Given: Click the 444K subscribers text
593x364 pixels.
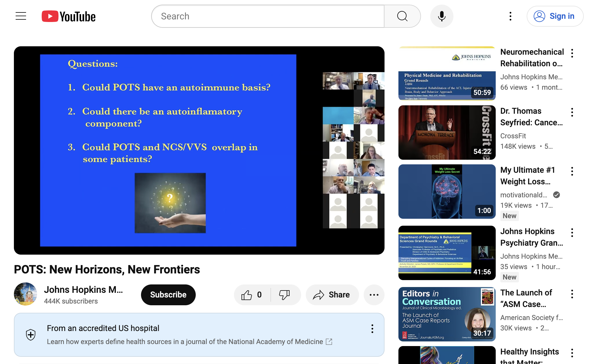Looking at the screenshot, I should [71, 301].
